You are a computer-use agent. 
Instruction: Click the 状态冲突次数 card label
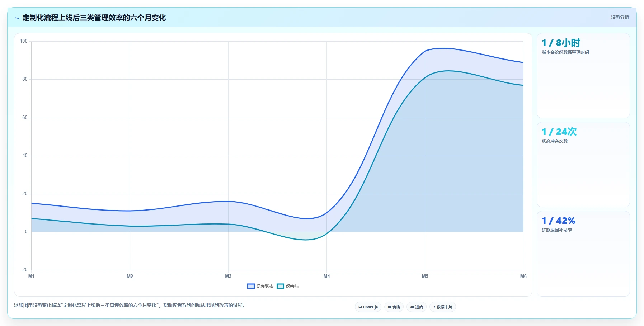[x=555, y=141]
